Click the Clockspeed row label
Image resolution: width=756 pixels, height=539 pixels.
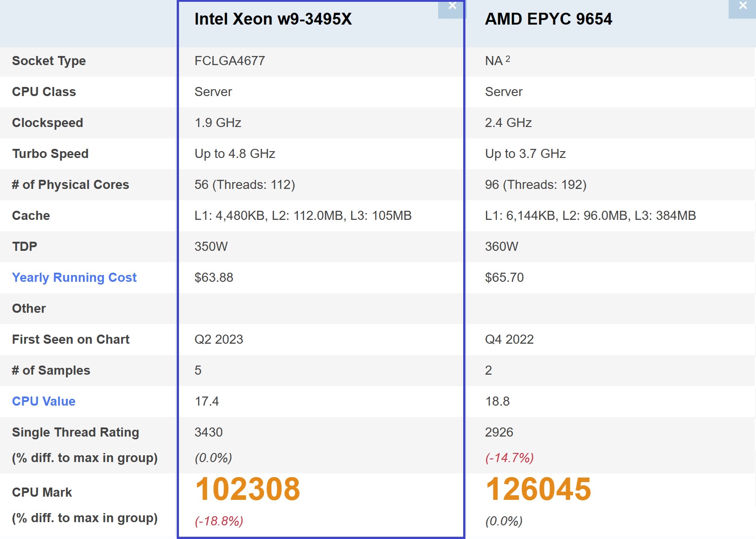pos(47,122)
